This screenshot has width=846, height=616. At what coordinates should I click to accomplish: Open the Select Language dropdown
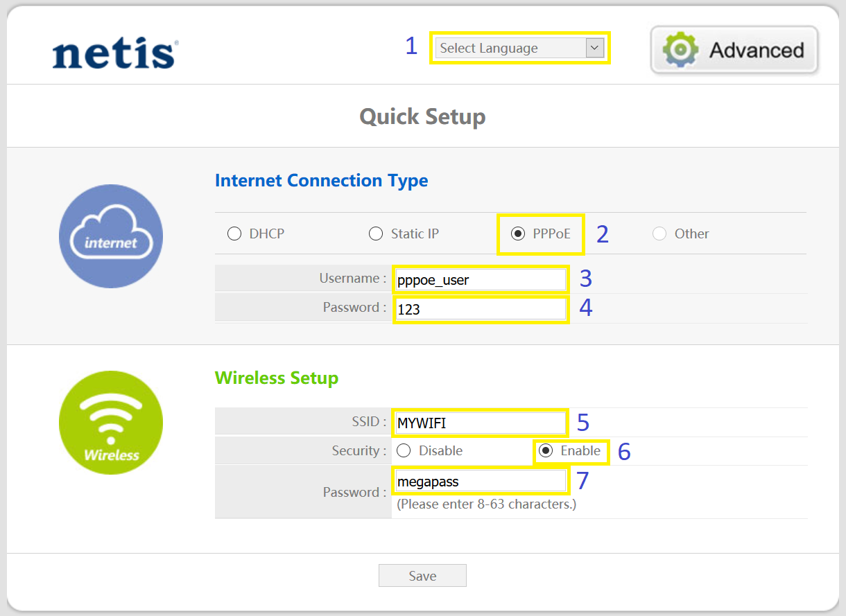(x=519, y=48)
